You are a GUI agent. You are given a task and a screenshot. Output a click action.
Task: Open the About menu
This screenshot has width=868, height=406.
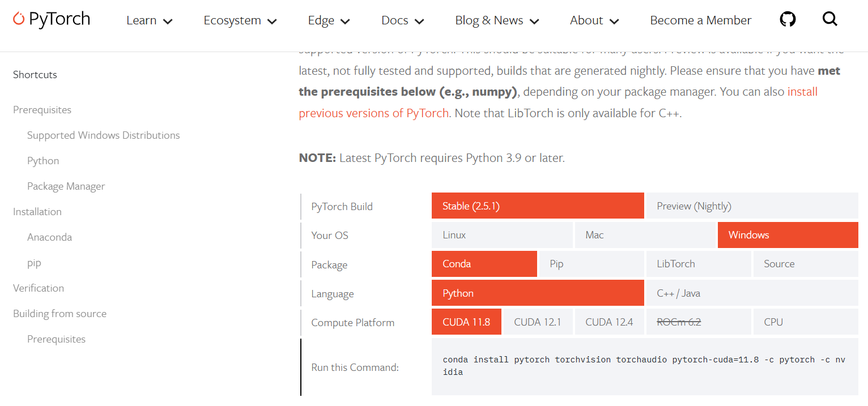(x=594, y=20)
